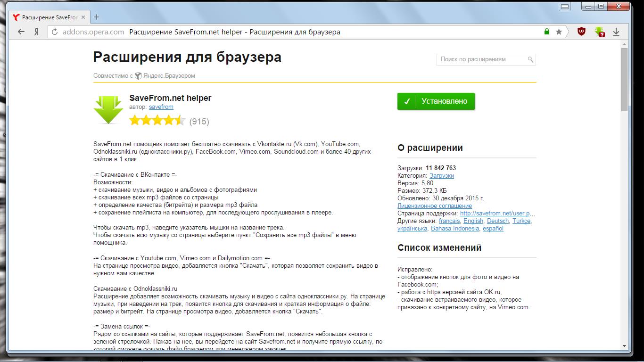Click the Скачивание с Odnoklassniki.ru line
Image resolution: width=644 pixels, height=362 pixels.
point(135,288)
